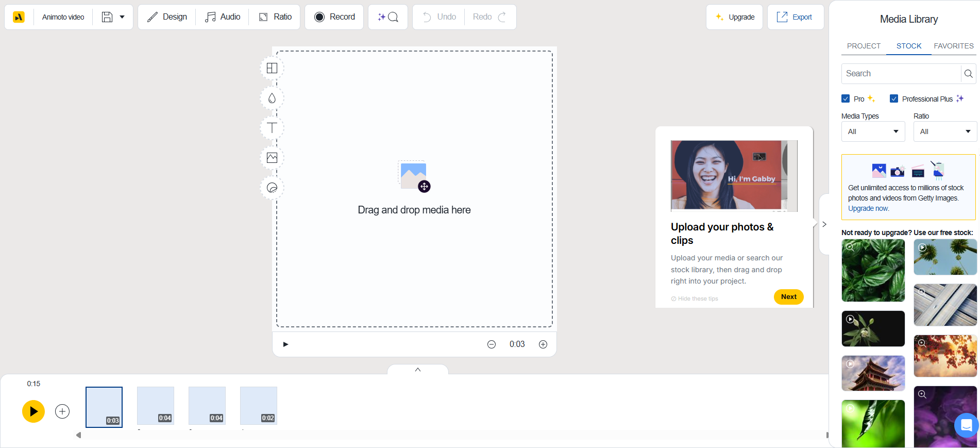Click the zoom icon on purple smoke photo
This screenshot has height=448, width=980.
(922, 394)
